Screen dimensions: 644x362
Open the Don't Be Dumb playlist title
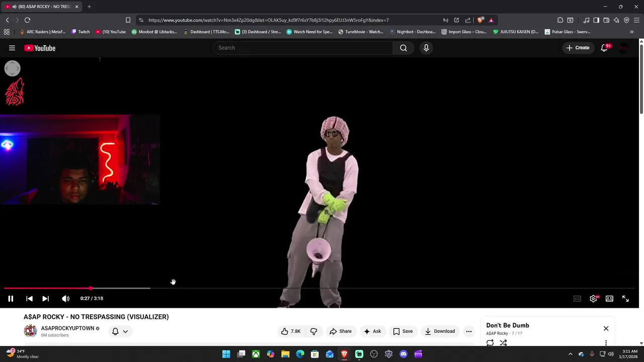pos(508,325)
